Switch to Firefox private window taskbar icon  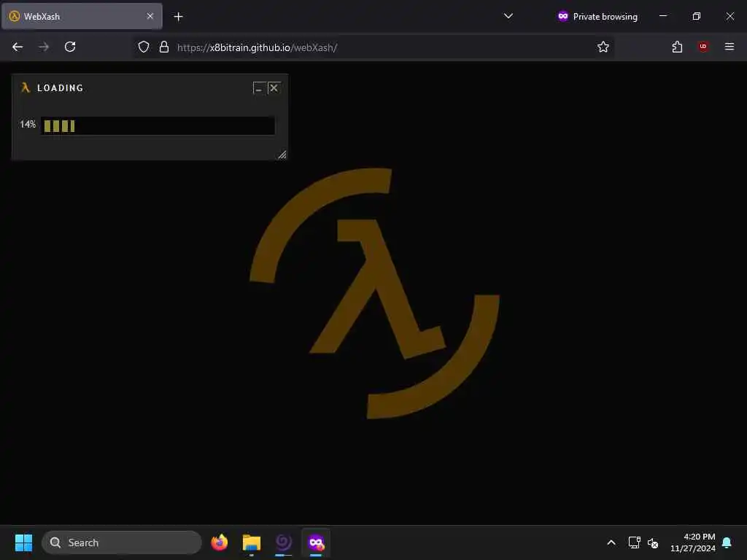(316, 542)
